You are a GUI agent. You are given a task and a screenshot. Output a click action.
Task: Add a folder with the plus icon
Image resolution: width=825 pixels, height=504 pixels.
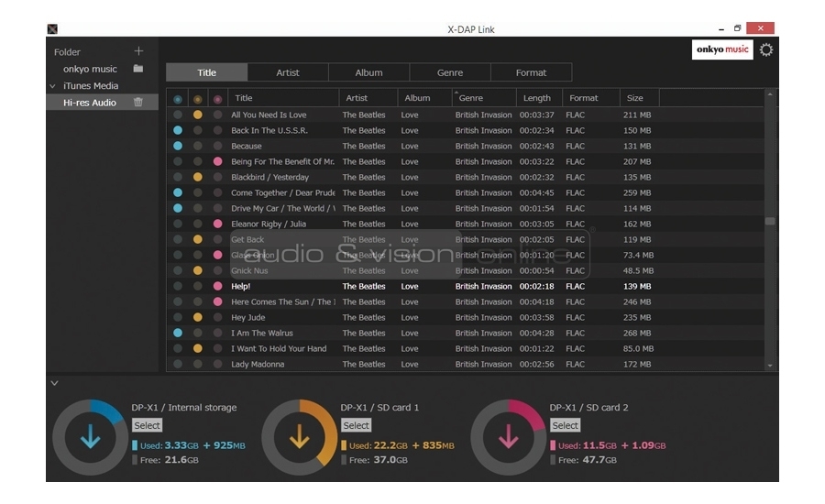point(138,51)
